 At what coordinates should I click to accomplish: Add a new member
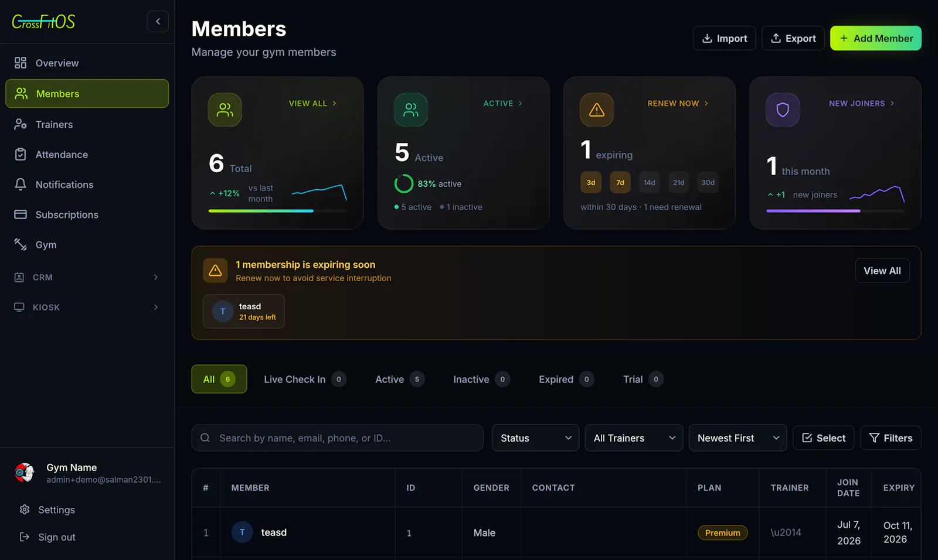(x=876, y=38)
